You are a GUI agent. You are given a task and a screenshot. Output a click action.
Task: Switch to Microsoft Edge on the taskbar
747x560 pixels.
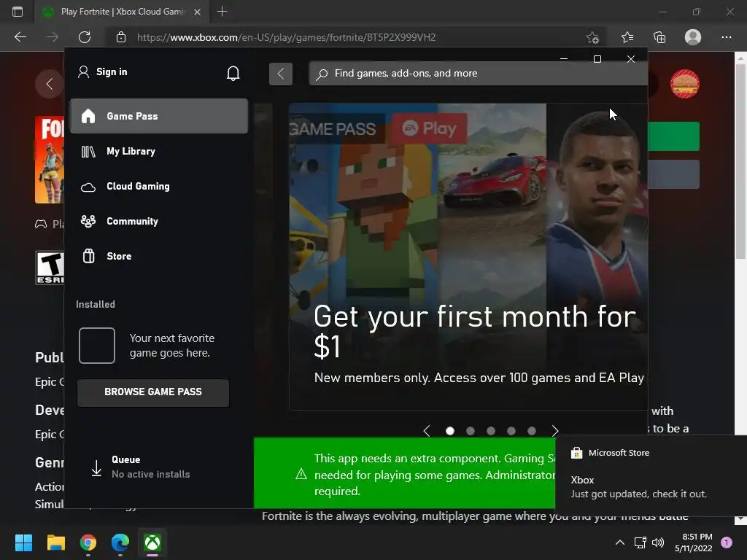tap(120, 542)
